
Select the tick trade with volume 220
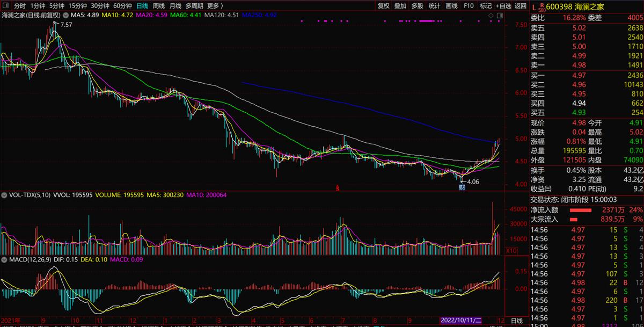pyautogui.click(x=587, y=300)
